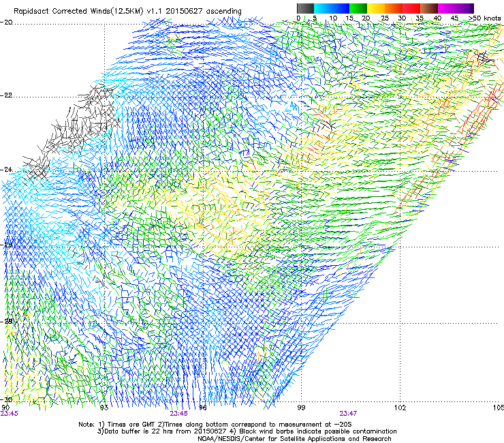Viewport: 504px width, 443px height.
Task: Click the gray 0-5 knots legend swatch
Action: pos(305,8)
